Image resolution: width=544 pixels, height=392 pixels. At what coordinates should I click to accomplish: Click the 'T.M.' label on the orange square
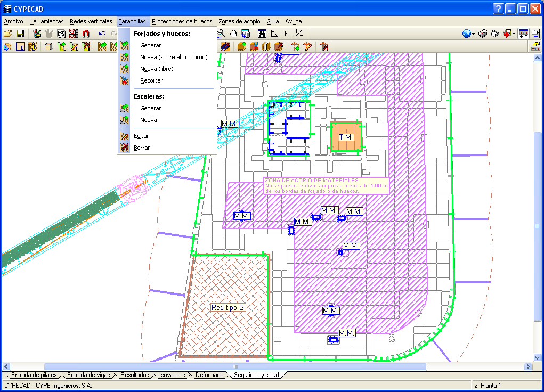pyautogui.click(x=346, y=137)
